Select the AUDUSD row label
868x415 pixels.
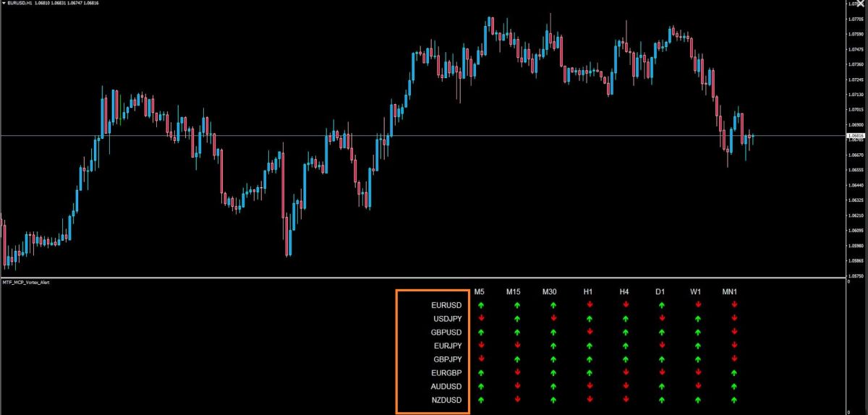point(446,386)
